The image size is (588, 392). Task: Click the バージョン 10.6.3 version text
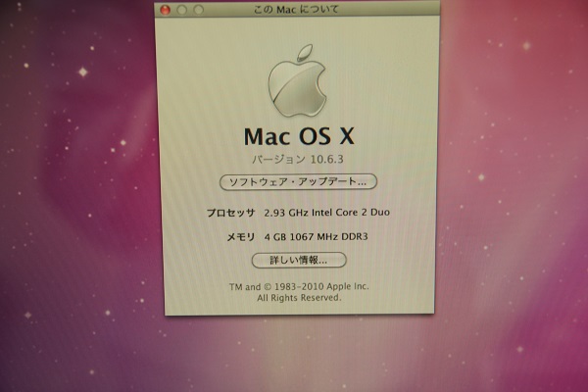(x=298, y=159)
